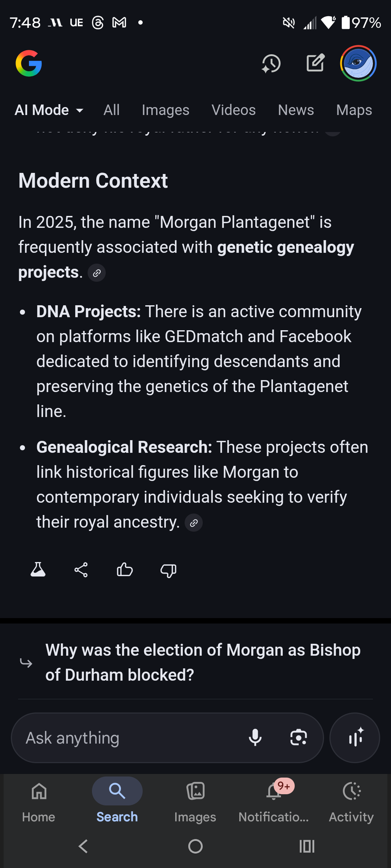Open your Google account avatar

pyautogui.click(x=358, y=63)
